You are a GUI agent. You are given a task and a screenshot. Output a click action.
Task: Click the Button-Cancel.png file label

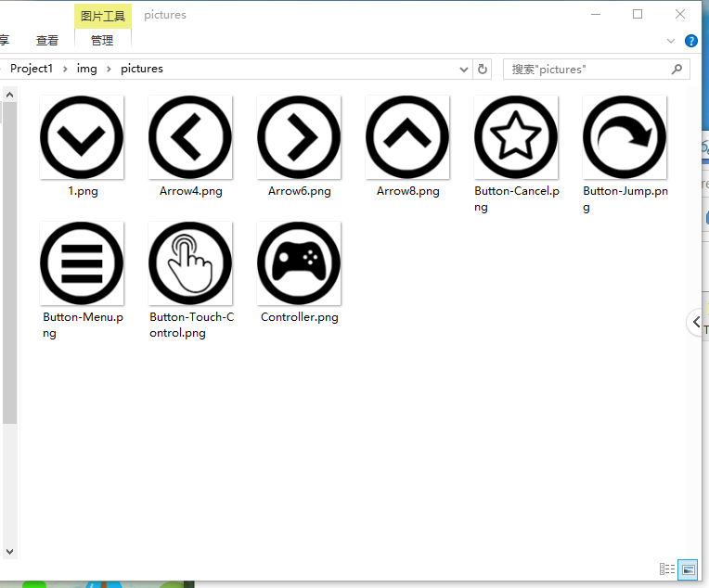tap(517, 198)
